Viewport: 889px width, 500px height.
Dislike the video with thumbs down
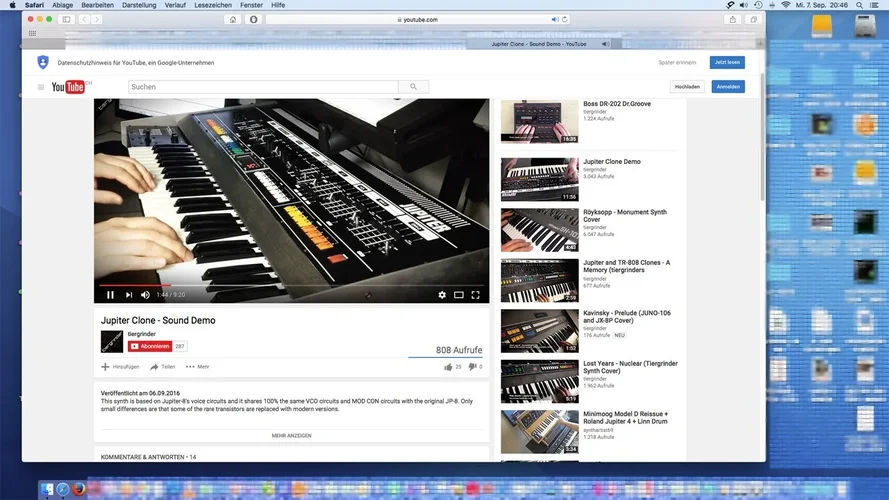pos(472,367)
